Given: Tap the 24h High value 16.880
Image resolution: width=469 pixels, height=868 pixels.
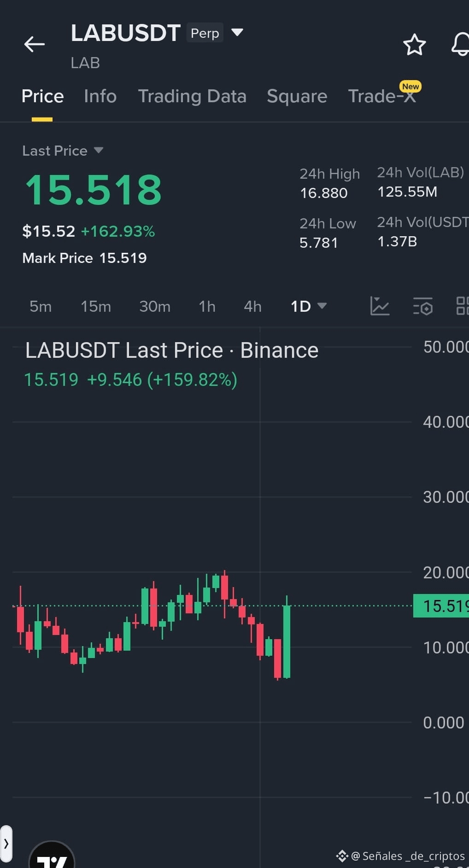Looking at the screenshot, I should [323, 193].
